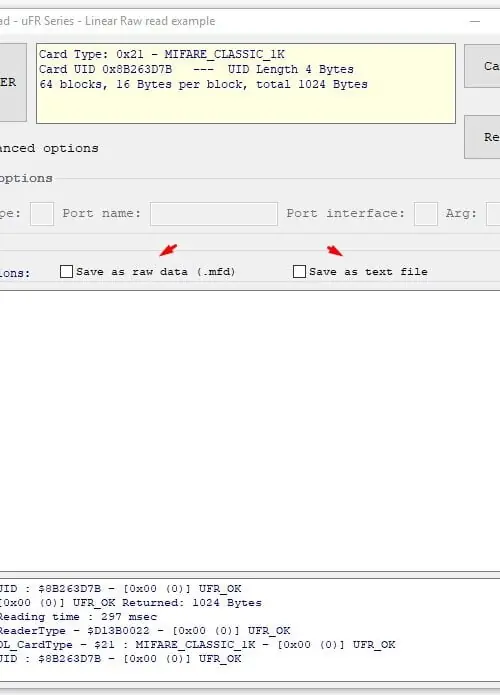Screen dimensions: 500x695
Task: Click the Arg field at the right edge
Action: pyautogui.click(x=493, y=214)
